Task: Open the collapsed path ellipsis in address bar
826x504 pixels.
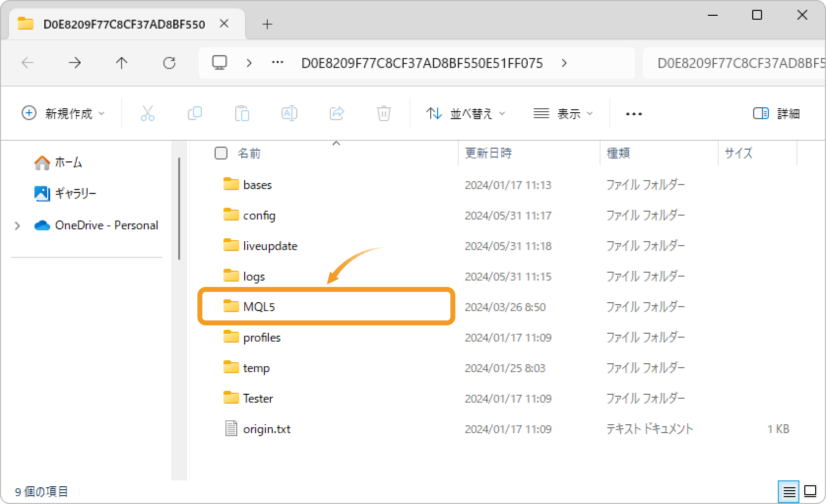Action: [x=278, y=63]
